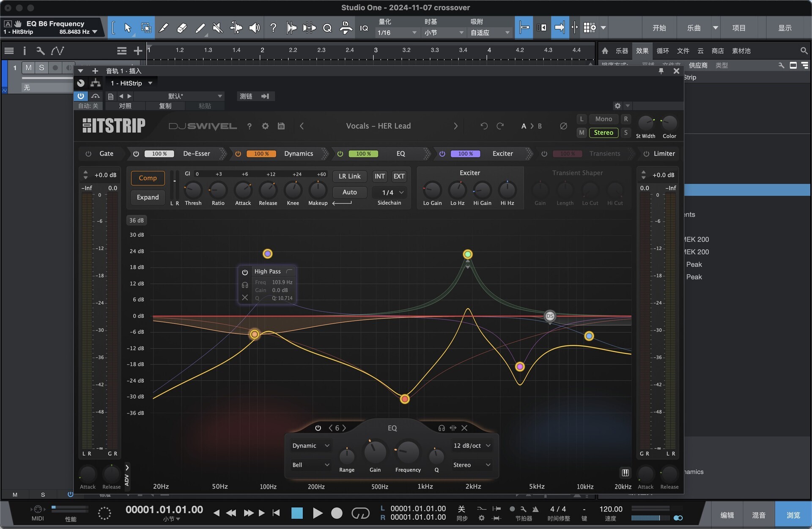Open the snap 自适应 dropdown
This screenshot has width=812, height=529.
tap(490, 33)
